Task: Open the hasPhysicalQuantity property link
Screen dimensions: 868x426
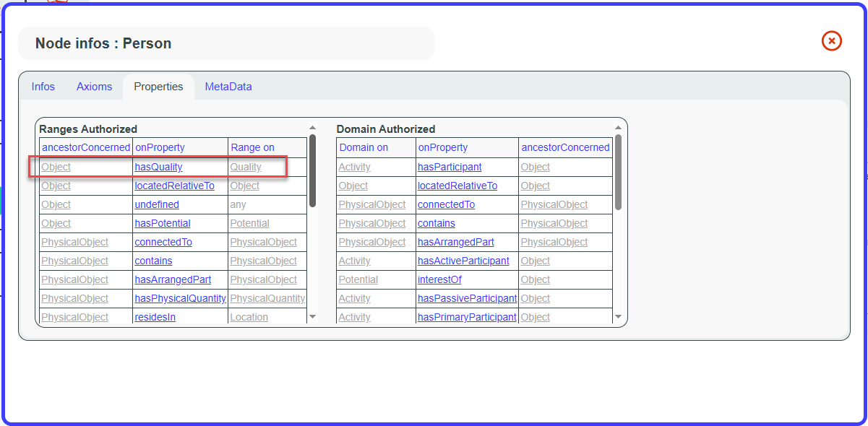Action: click(x=180, y=298)
